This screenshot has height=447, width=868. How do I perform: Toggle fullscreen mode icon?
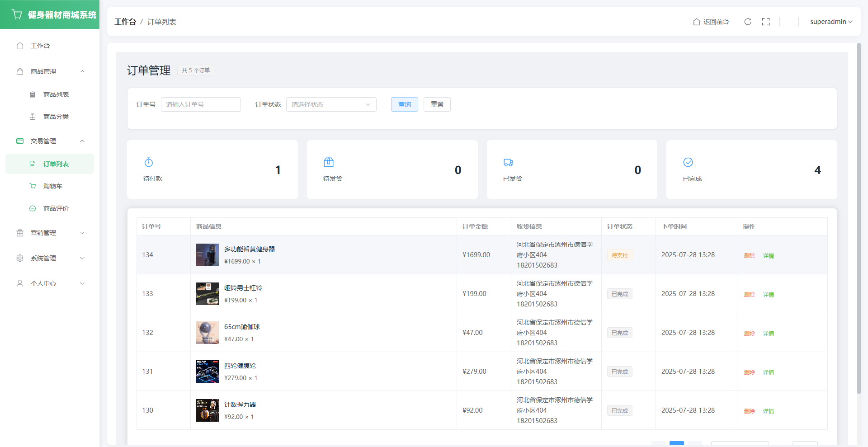tap(766, 22)
